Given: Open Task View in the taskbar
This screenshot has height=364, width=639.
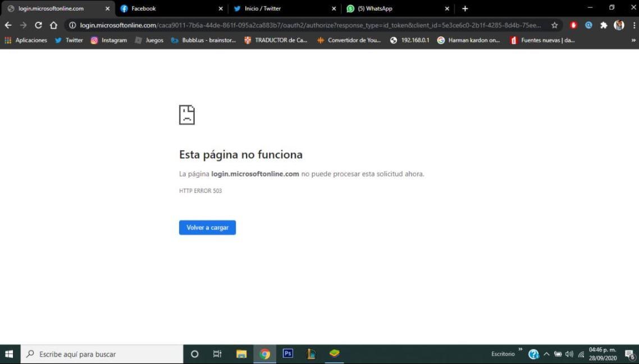Looking at the screenshot, I should click(217, 354).
